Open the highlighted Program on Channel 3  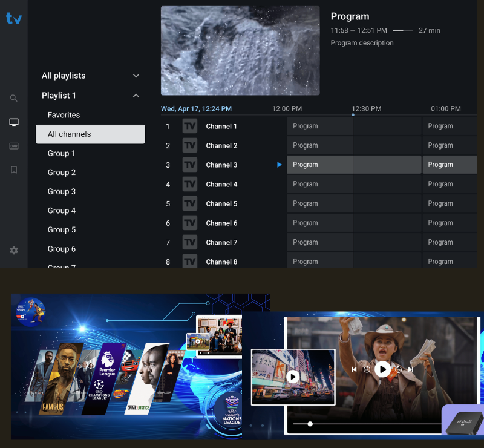[x=319, y=164]
